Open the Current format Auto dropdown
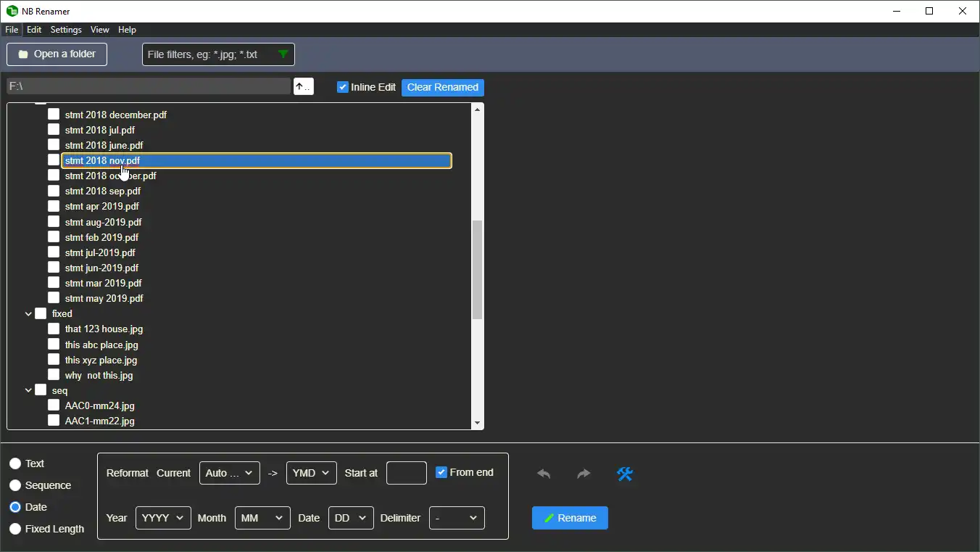Image resolution: width=980 pixels, height=552 pixels. pos(230,473)
